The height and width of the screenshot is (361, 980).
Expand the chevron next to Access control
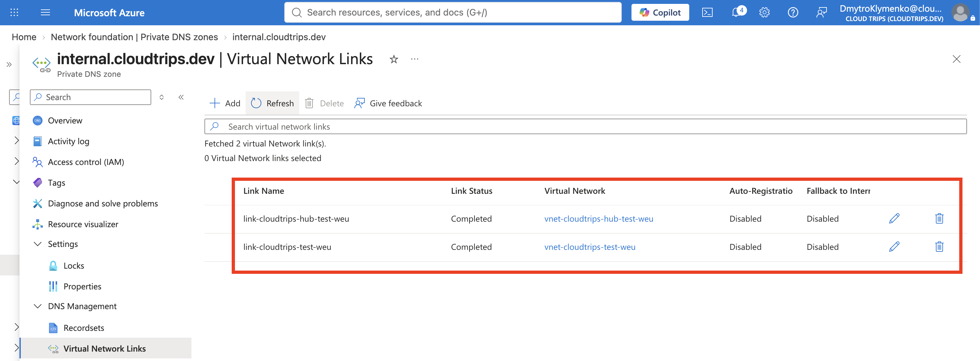(16, 161)
